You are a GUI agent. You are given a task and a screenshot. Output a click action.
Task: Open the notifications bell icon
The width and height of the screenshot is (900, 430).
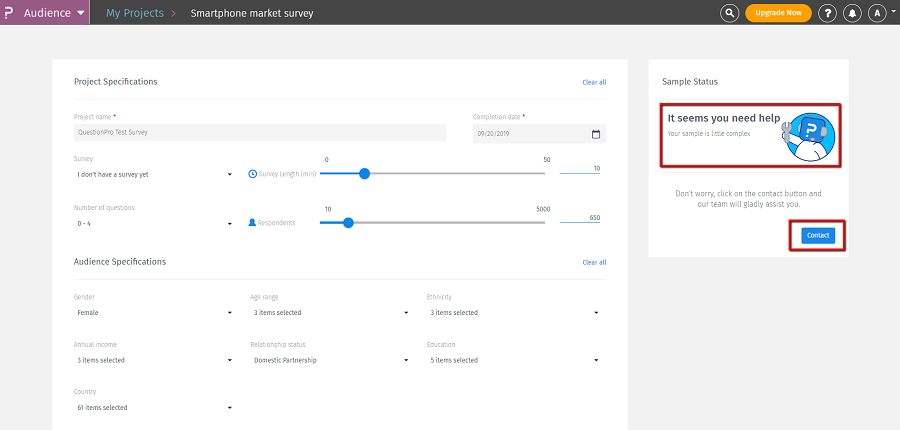point(853,13)
